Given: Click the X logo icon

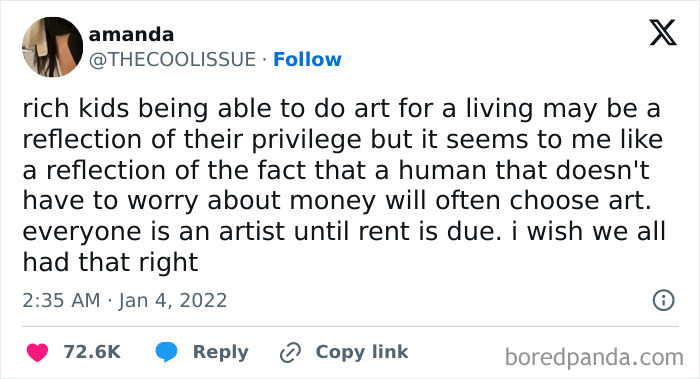Looking at the screenshot, I should pyautogui.click(x=663, y=33).
